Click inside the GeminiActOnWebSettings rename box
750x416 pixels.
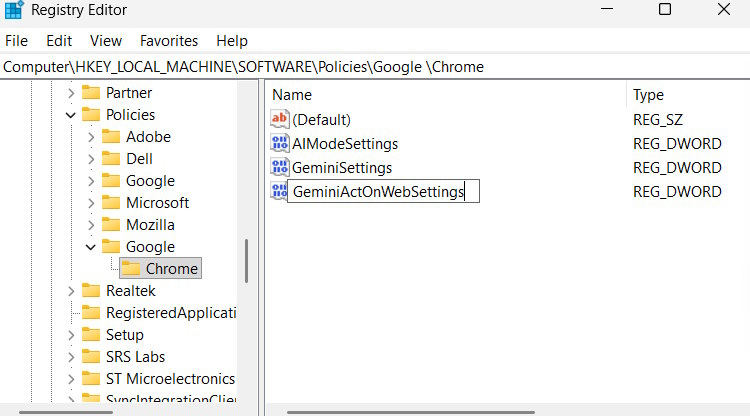tap(383, 191)
